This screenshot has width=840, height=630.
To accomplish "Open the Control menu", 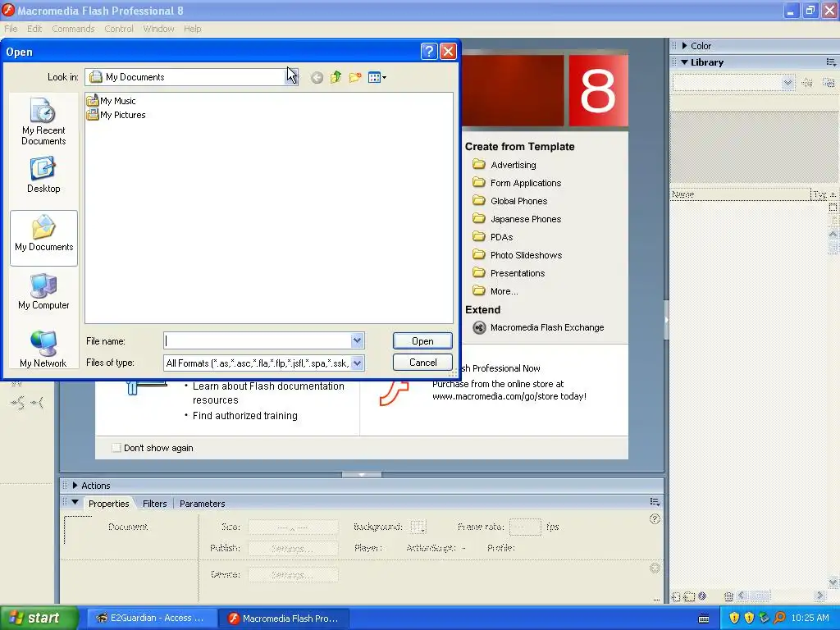I will tap(119, 29).
